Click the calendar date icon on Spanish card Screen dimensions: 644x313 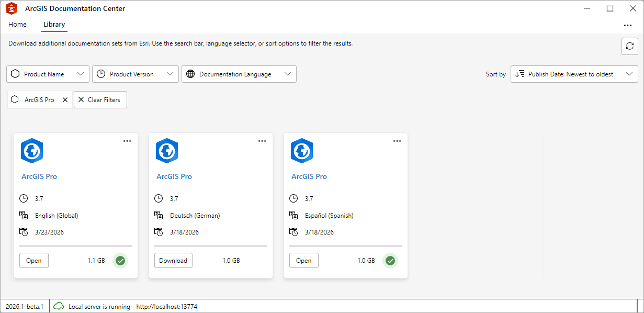tap(293, 232)
